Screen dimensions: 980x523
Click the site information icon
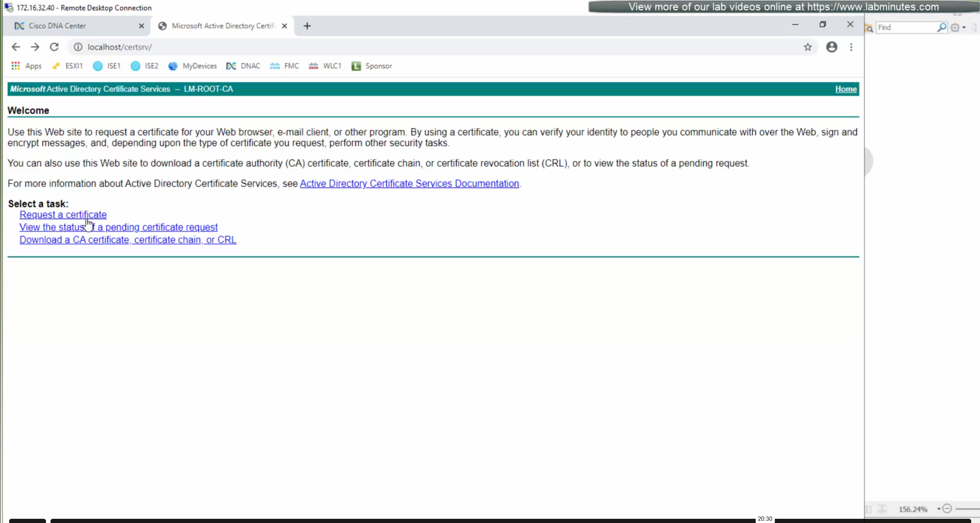(x=78, y=47)
